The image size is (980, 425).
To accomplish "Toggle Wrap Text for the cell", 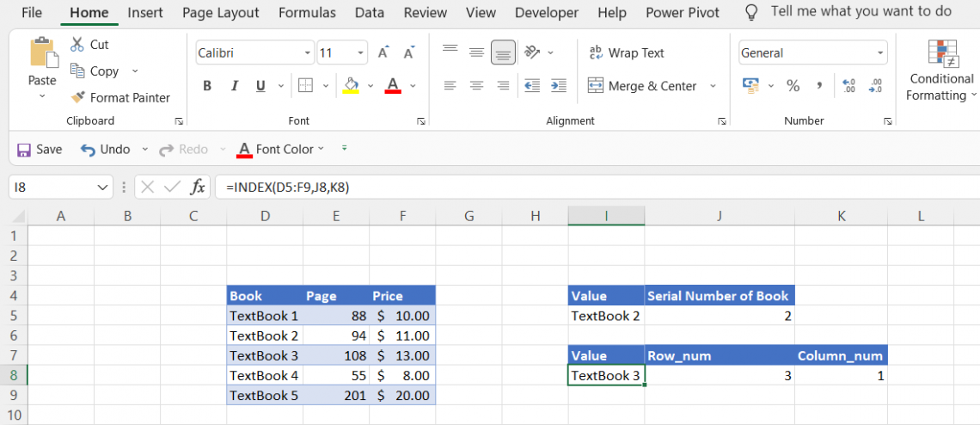I will (626, 53).
